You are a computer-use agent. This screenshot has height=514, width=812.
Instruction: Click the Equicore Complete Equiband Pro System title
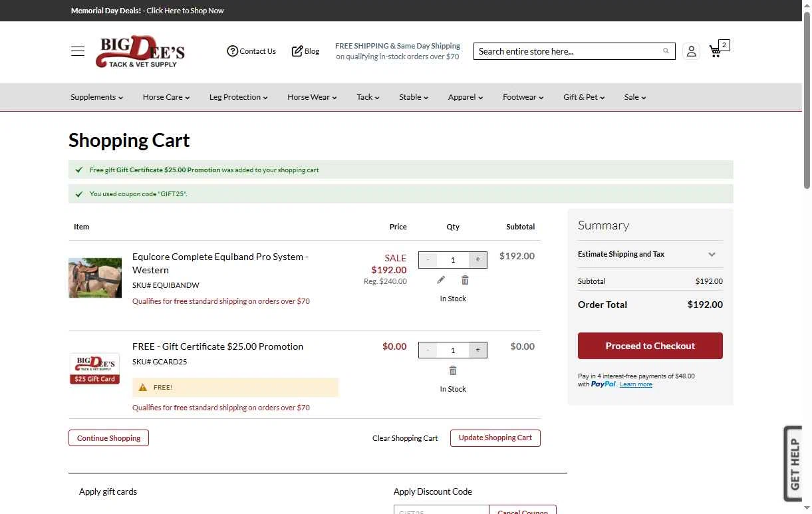tap(220, 263)
